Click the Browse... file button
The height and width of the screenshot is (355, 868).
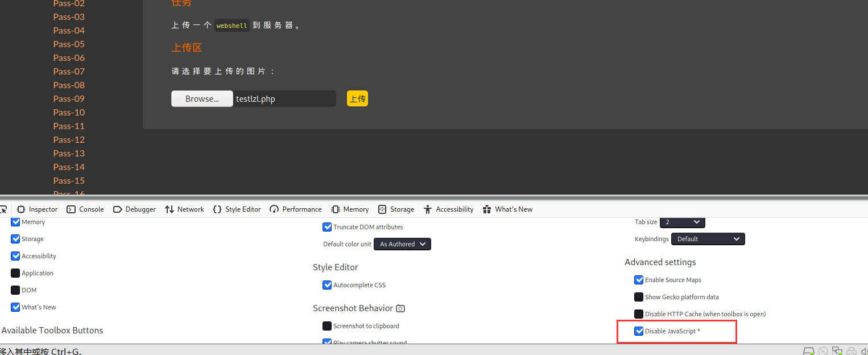(202, 98)
